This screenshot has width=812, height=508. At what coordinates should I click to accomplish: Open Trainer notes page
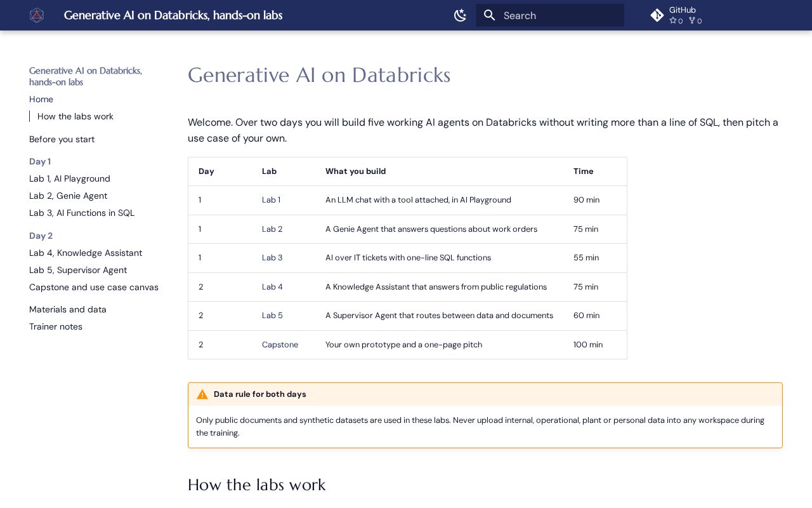pyautogui.click(x=56, y=326)
